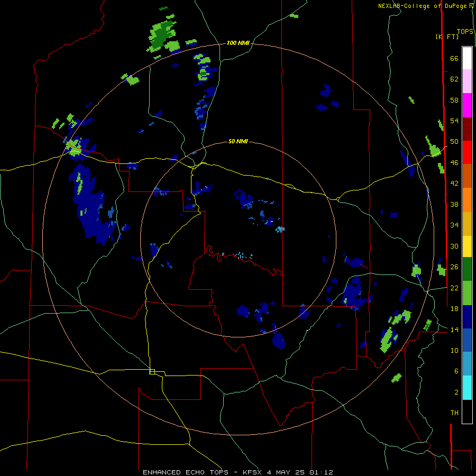The image size is (476, 476).
Task: Click the 38 scale label
Action: pyautogui.click(x=454, y=204)
